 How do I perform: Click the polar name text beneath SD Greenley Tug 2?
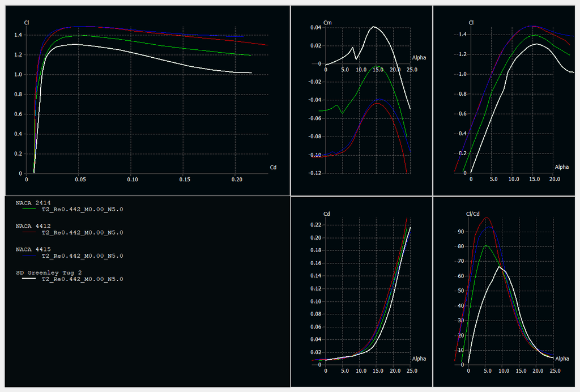[82, 279]
